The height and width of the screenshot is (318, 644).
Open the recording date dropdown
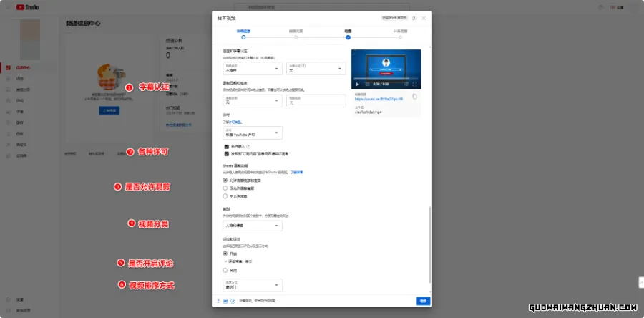[253, 101]
